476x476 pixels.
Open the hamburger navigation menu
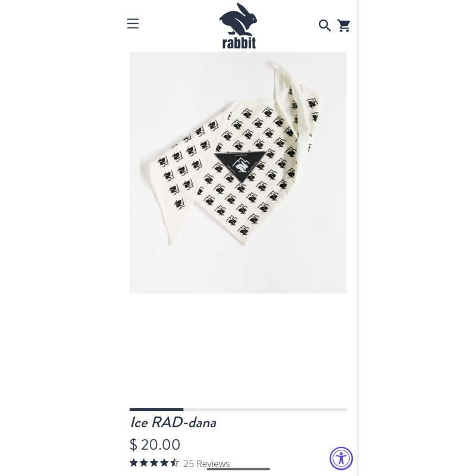[133, 24]
